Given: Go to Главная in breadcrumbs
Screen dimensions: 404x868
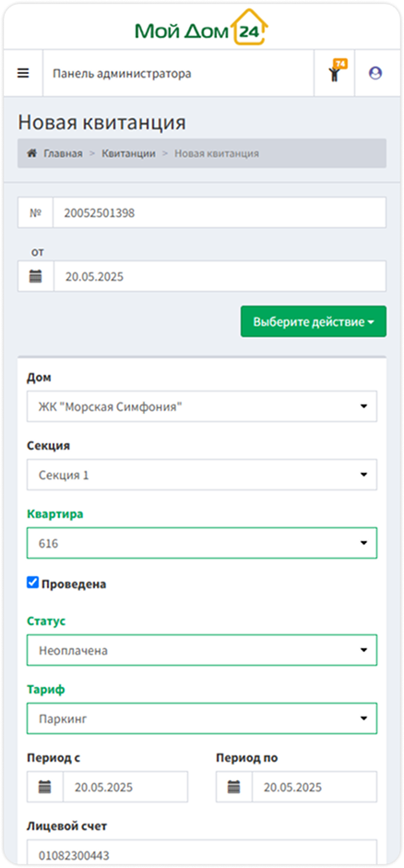Looking at the screenshot, I should tap(63, 153).
